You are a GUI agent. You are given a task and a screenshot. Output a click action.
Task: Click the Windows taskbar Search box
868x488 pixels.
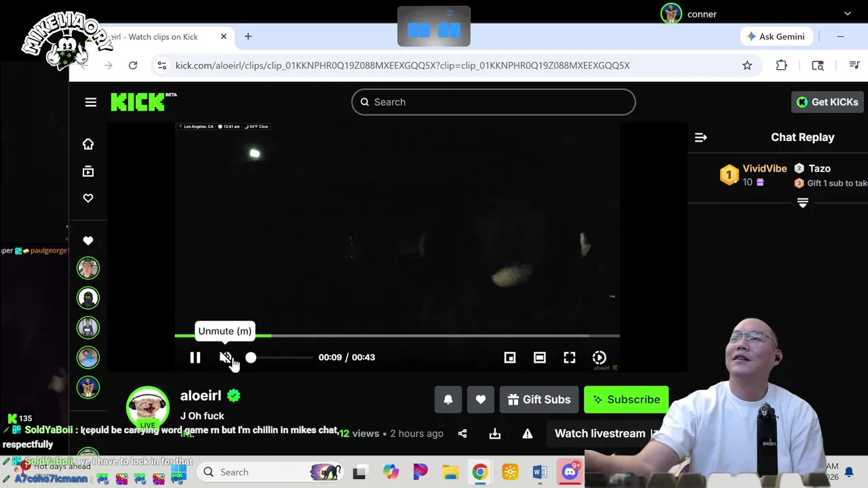coord(271,472)
